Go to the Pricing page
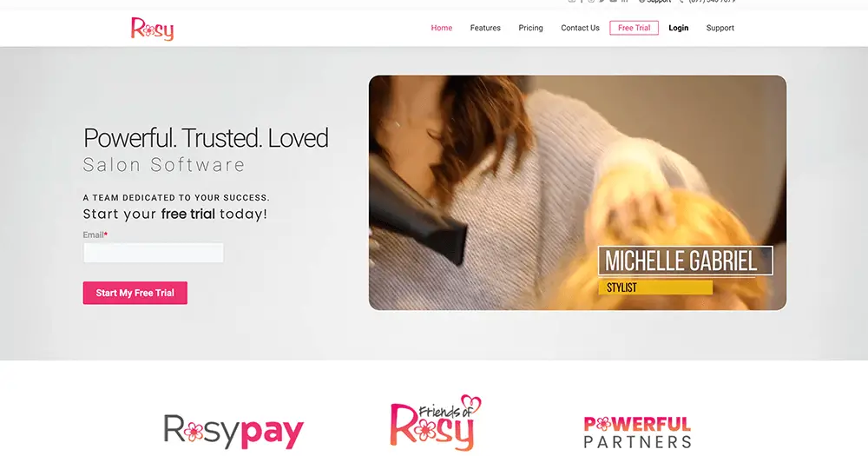 [x=531, y=28]
